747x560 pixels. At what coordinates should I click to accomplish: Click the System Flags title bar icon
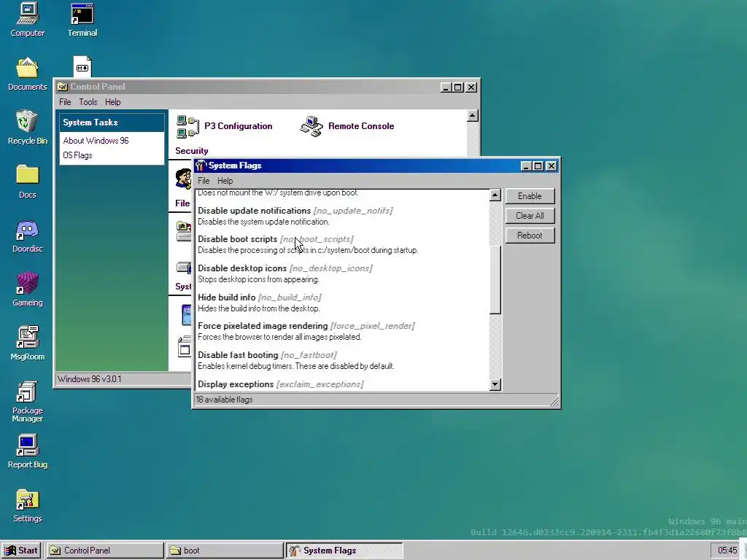(x=201, y=166)
